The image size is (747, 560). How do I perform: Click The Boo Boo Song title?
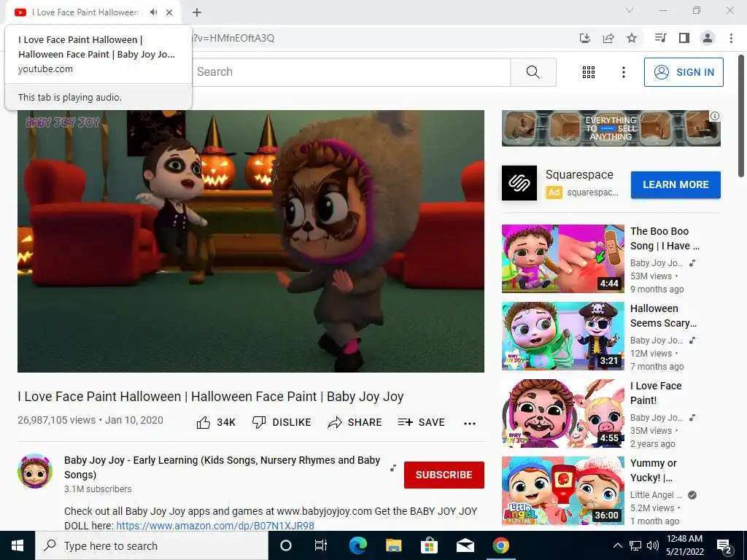pos(665,238)
